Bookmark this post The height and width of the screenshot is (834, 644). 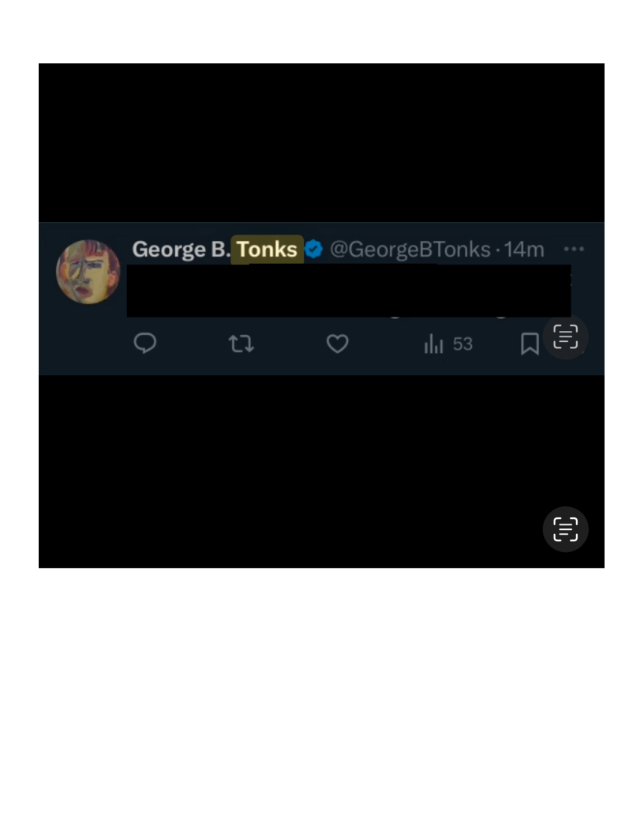[x=530, y=344]
